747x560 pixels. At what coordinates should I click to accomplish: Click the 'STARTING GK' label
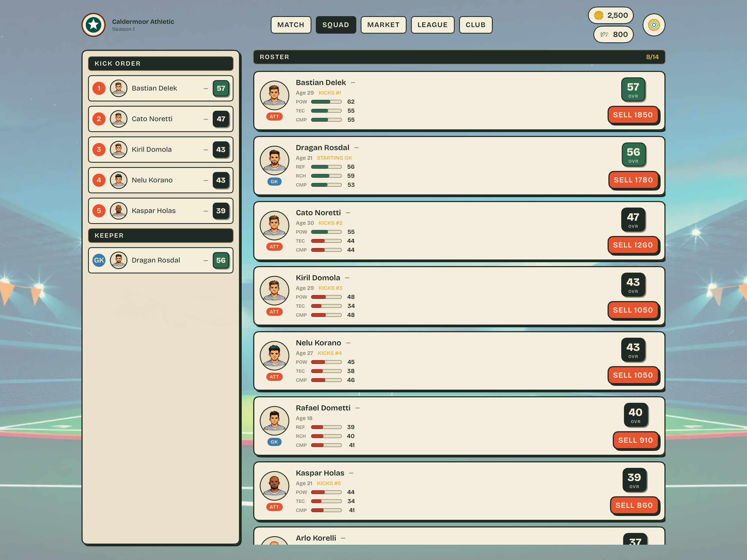(334, 158)
